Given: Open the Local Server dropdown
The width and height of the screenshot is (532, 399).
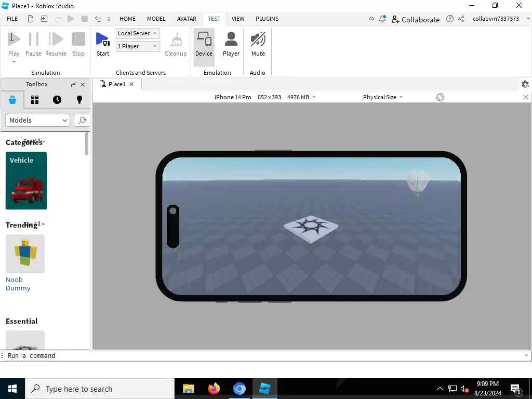Looking at the screenshot, I should 138,33.
